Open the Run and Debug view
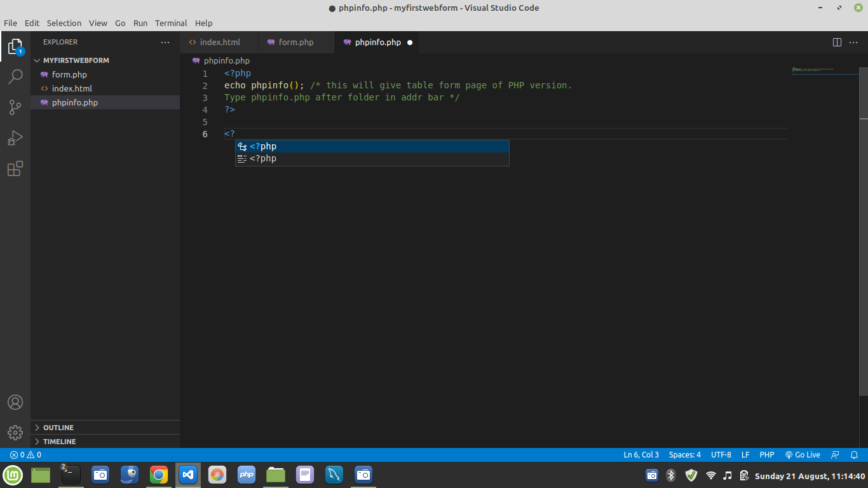This screenshot has width=868, height=488. pos(15,138)
